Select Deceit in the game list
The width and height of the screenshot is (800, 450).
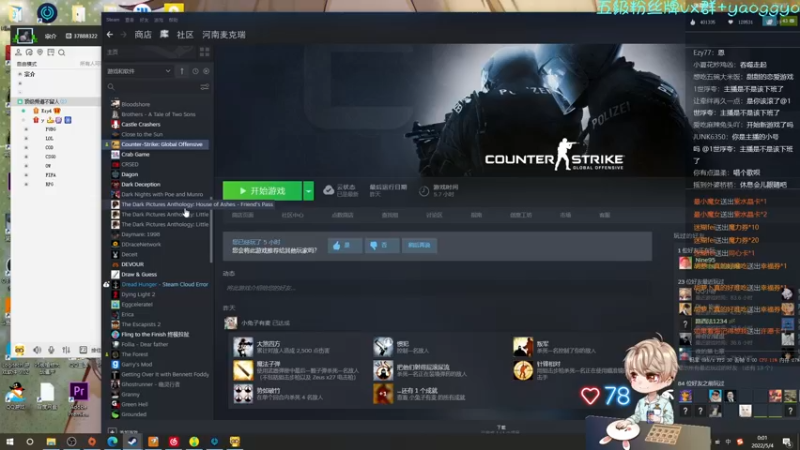click(x=129, y=255)
